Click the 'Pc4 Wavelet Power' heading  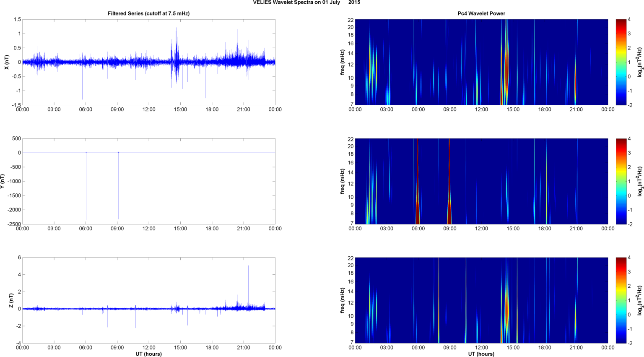(x=481, y=13)
